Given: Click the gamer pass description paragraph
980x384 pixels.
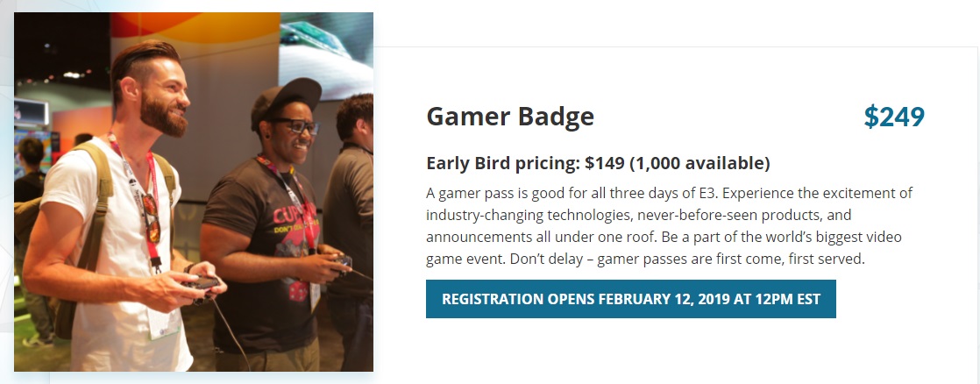Looking at the screenshot, I should point(670,226).
